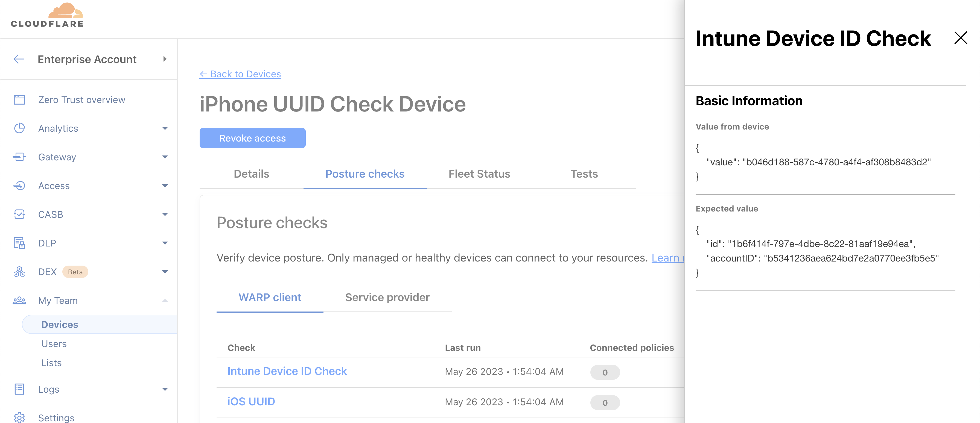Image resolution: width=980 pixels, height=423 pixels.
Task: Expand the DEX section arrow
Action: (165, 272)
